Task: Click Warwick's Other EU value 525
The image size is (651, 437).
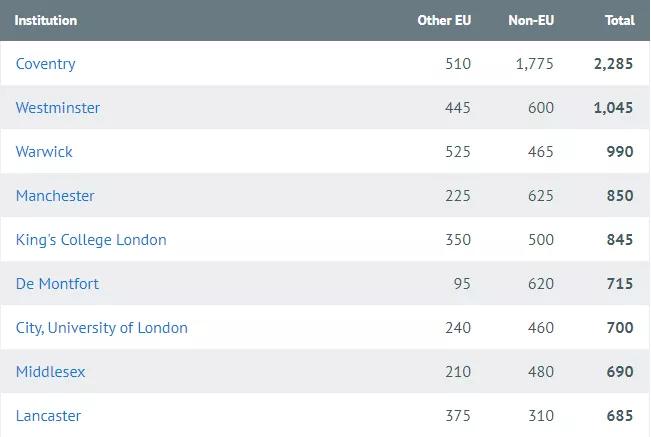Action: pos(457,152)
